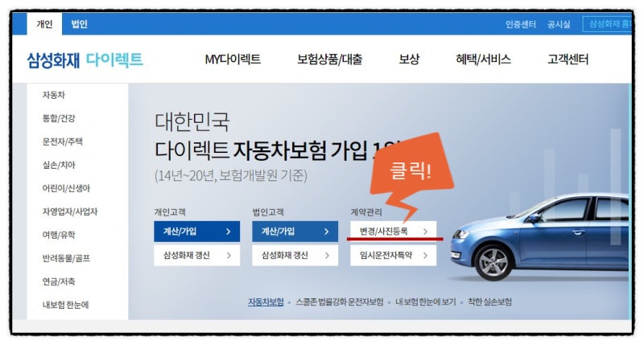Click chevron arrow on 변경/사진등록
Image resolution: width=644 pixels, height=345 pixels.
[426, 232]
